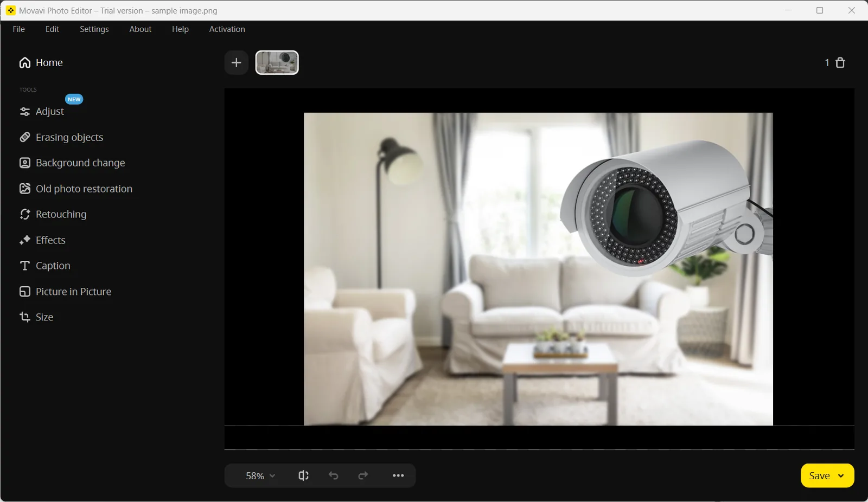The width and height of the screenshot is (868, 502).
Task: Open the Activation menu
Action: pos(227,29)
